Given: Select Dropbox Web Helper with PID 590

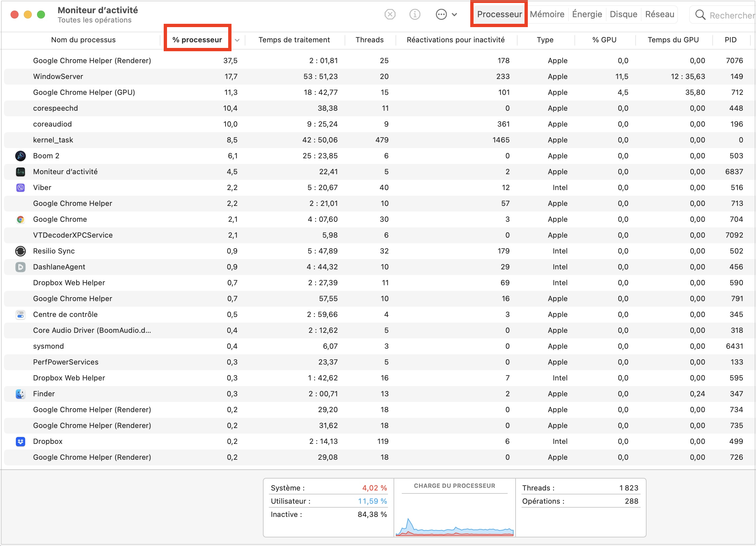Looking at the screenshot, I should point(379,283).
